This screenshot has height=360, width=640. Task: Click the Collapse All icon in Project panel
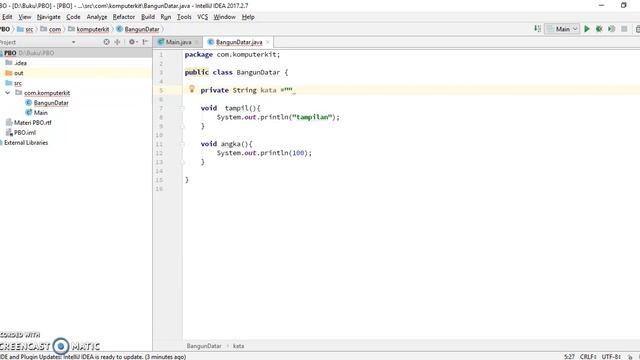[x=118, y=42]
